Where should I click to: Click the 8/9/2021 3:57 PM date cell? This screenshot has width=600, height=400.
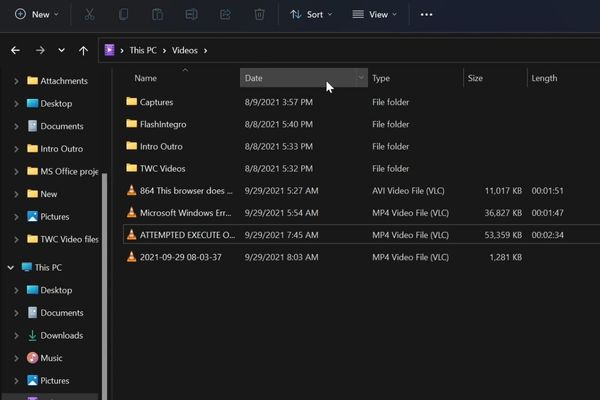point(279,102)
